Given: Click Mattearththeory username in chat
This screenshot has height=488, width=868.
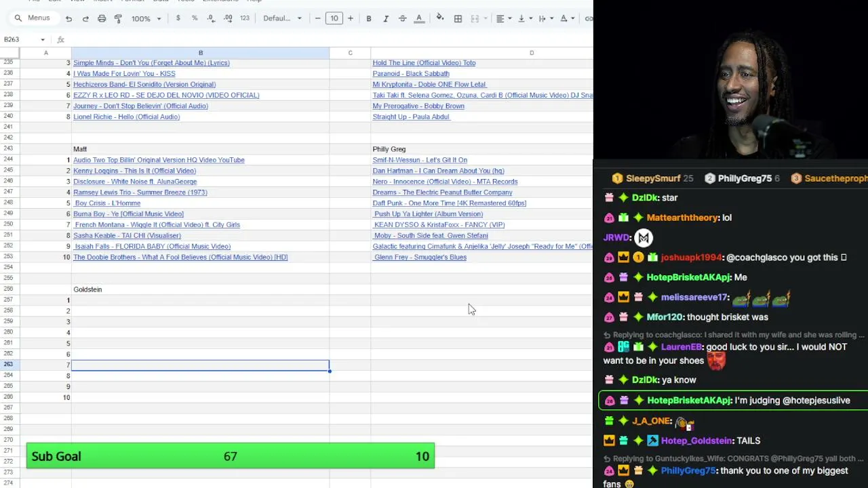Looking at the screenshot, I should click(x=682, y=218).
